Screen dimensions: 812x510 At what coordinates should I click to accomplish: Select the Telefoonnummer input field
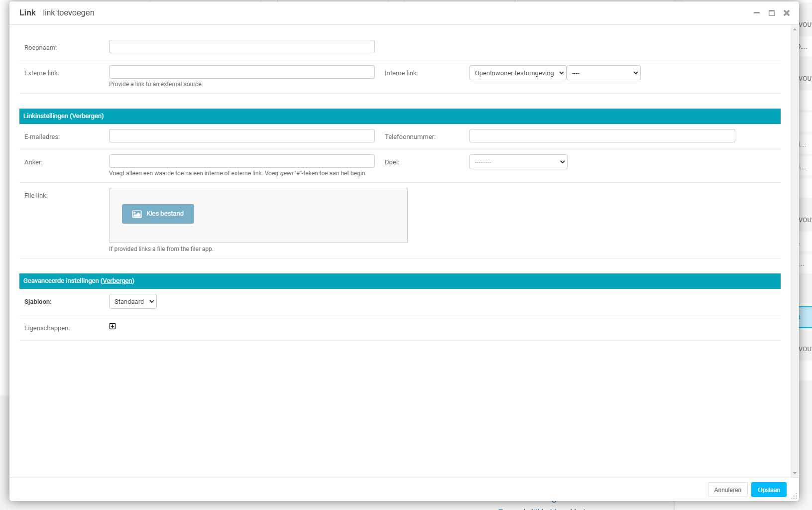pos(602,136)
